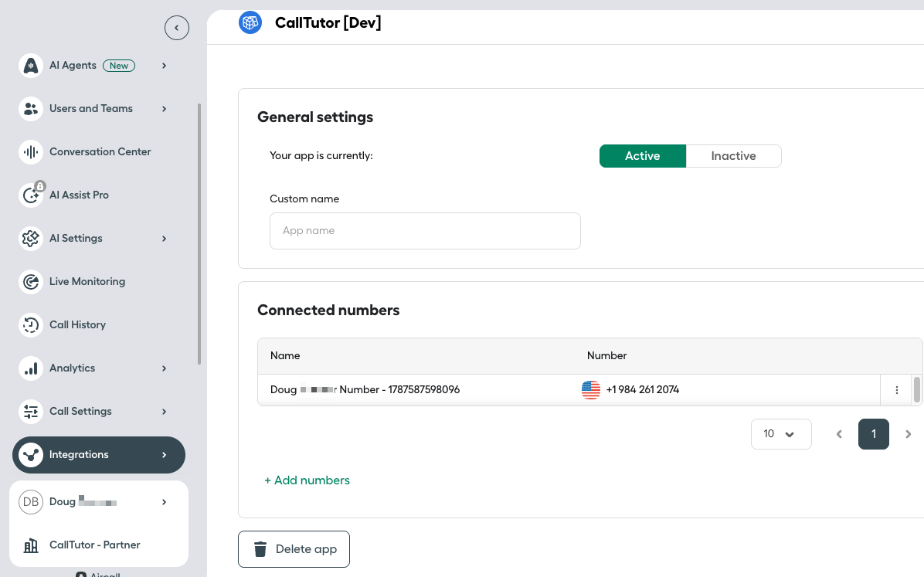Set the app status to Active

pos(642,156)
